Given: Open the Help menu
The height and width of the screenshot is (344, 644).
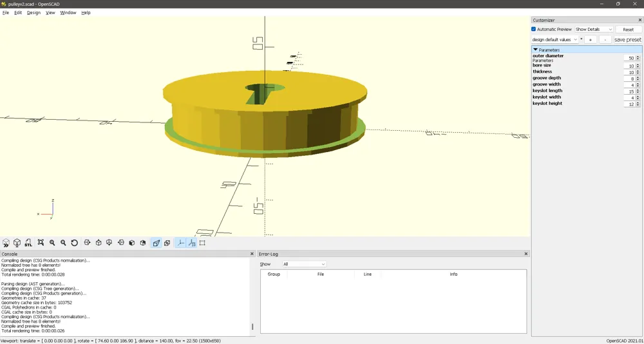Looking at the screenshot, I should click(x=86, y=13).
